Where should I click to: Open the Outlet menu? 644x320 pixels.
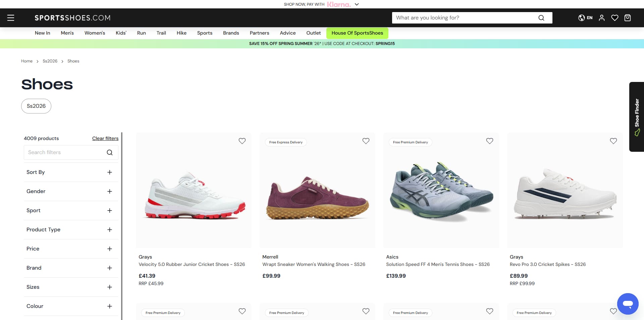coord(313,33)
